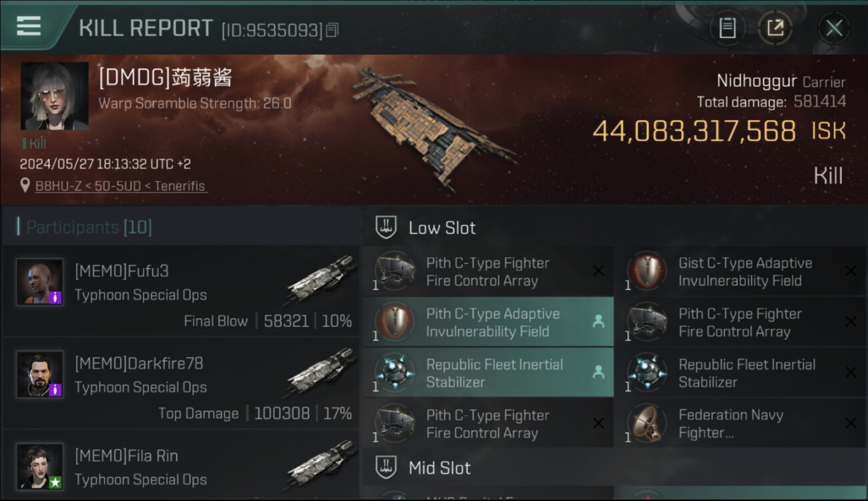Inspect the Nidhoggur ship image
868x501 pixels.
tap(434, 127)
